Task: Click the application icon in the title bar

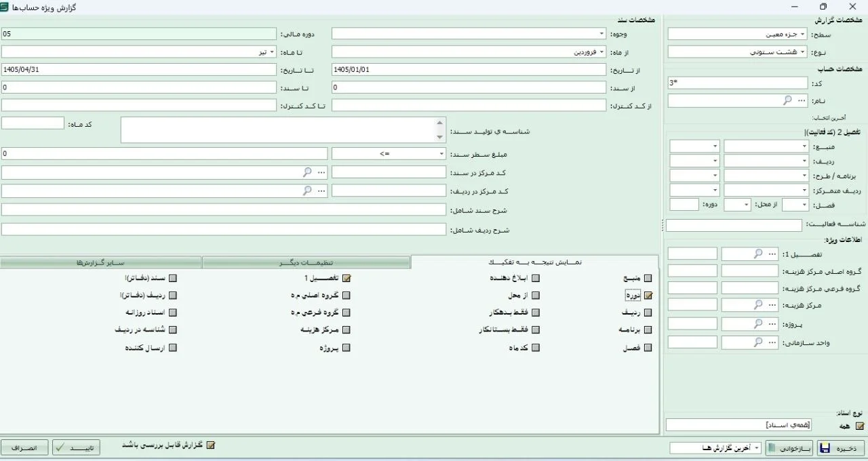Action: pos(5,7)
